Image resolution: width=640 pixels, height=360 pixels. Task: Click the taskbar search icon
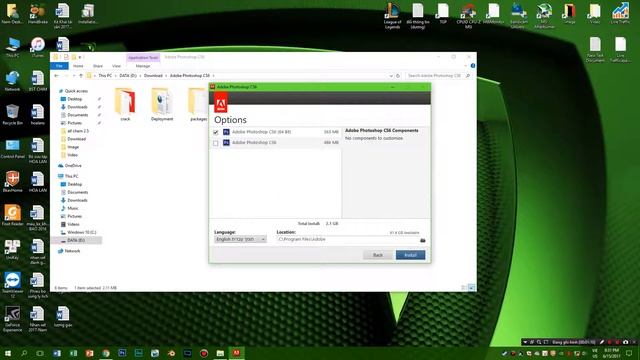pyautogui.click(x=24, y=353)
